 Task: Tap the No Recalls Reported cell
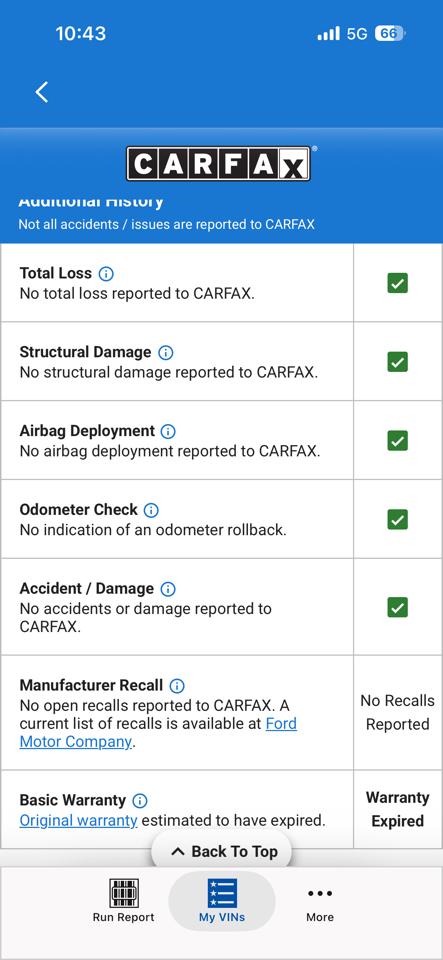[x=398, y=713]
